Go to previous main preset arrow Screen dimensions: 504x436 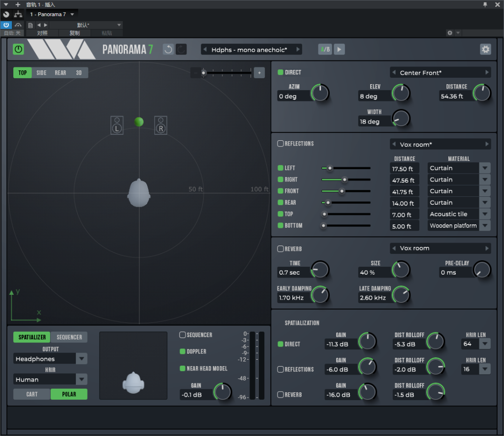pyautogui.click(x=205, y=50)
